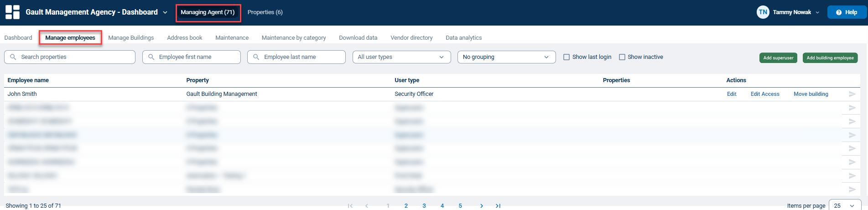Focus the Search properties field
The image size is (868, 210).
pos(70,57)
